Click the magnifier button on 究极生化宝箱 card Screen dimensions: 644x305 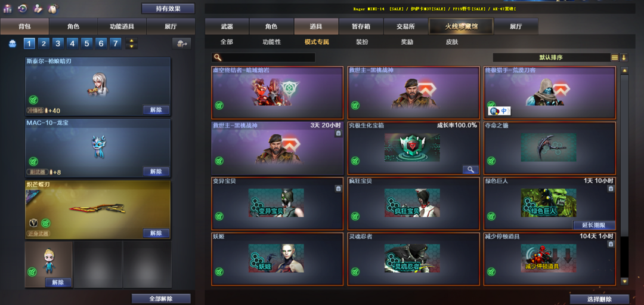(470, 170)
